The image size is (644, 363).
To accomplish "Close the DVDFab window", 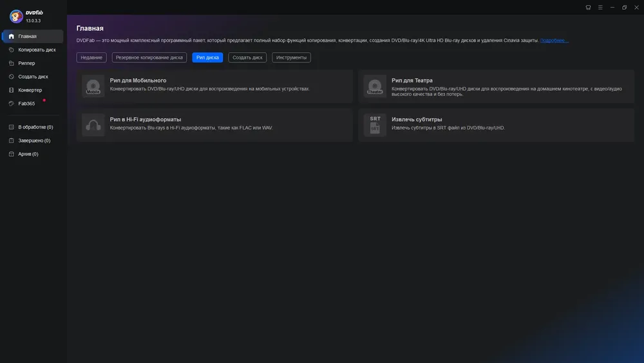I will (637, 7).
